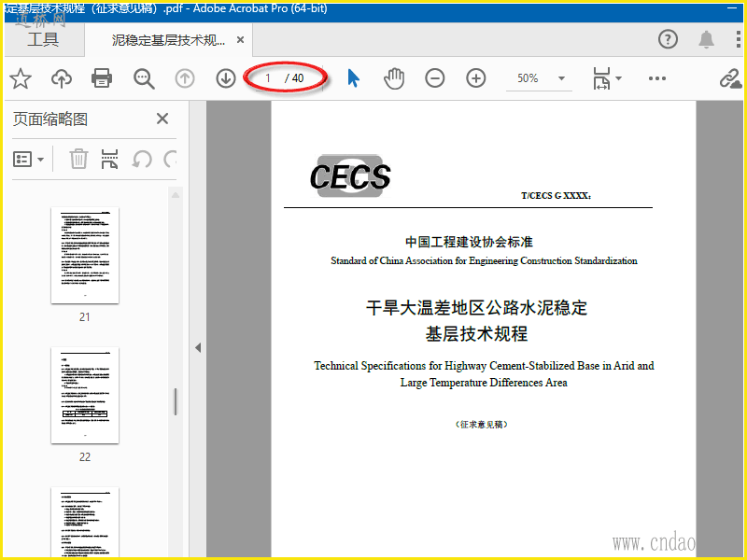747x560 pixels.
Task: Click thumbnail panel scroll up arrow
Action: click(x=176, y=195)
